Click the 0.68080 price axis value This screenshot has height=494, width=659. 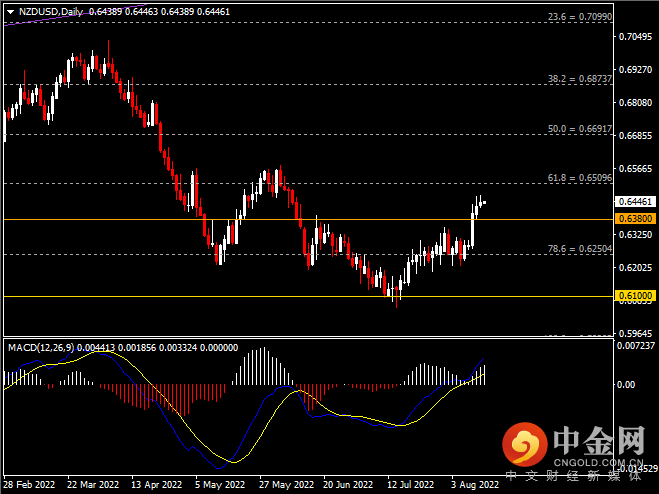tap(635, 103)
